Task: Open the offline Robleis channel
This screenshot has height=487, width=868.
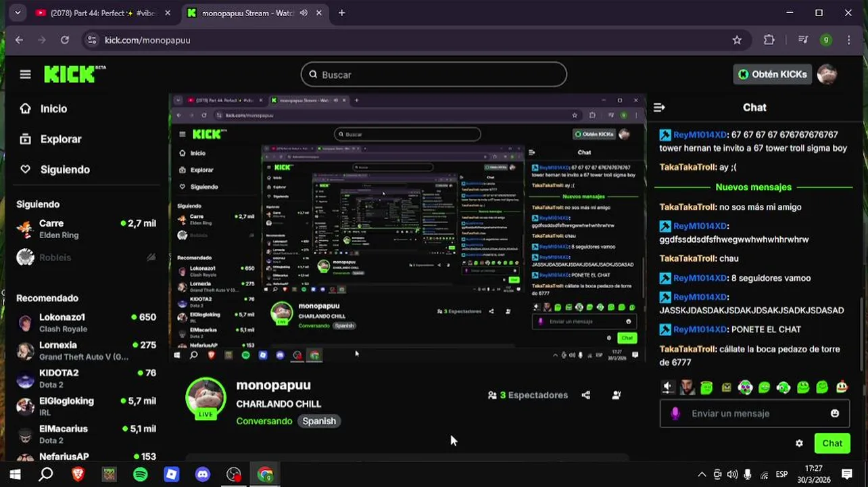Action: 87,257
